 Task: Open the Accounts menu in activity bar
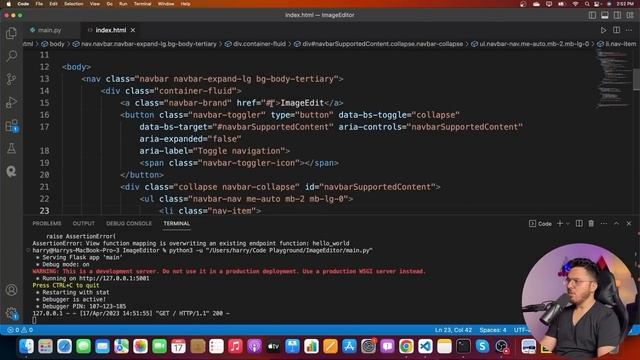click(11, 290)
